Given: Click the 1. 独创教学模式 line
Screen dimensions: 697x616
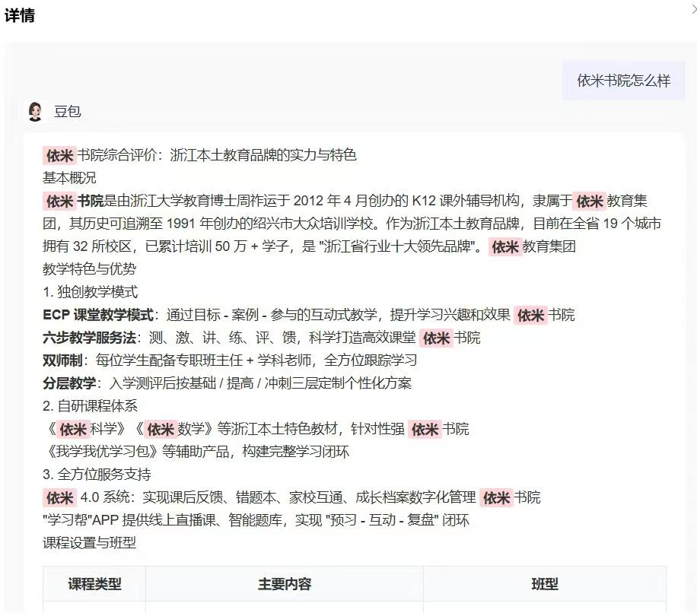Looking at the screenshot, I should [x=91, y=292].
